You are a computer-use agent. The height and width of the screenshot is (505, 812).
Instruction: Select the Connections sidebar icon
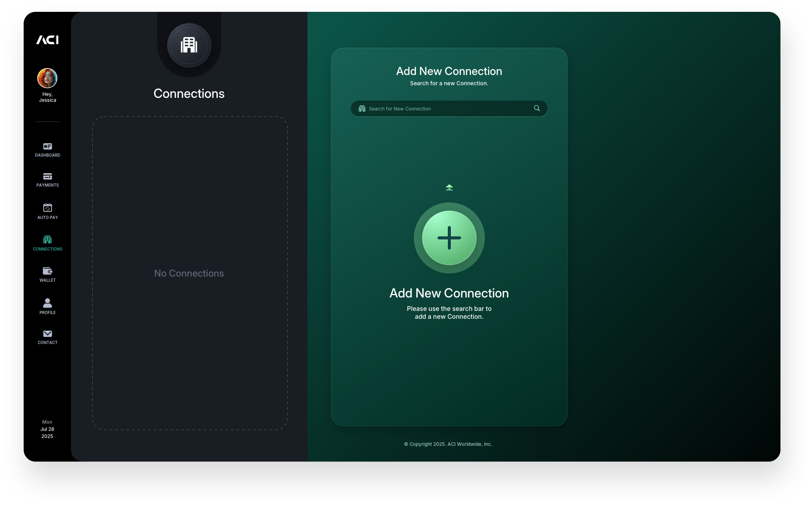click(x=47, y=241)
